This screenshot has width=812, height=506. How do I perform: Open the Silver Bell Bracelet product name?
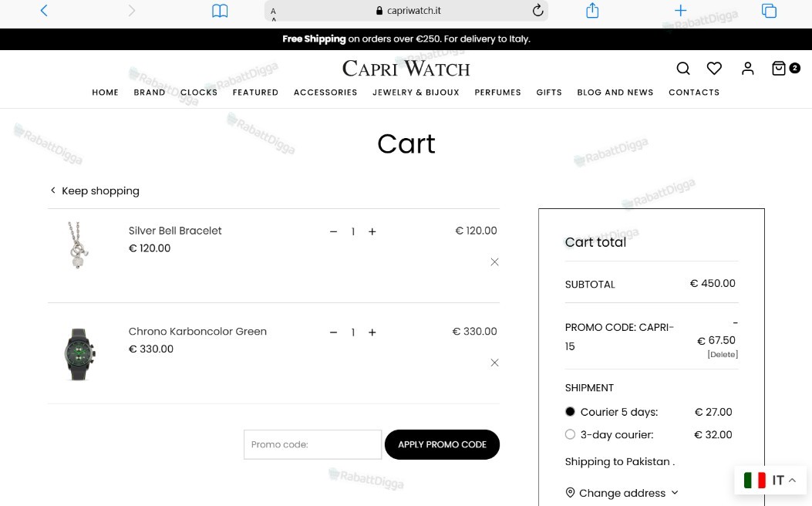tap(175, 231)
